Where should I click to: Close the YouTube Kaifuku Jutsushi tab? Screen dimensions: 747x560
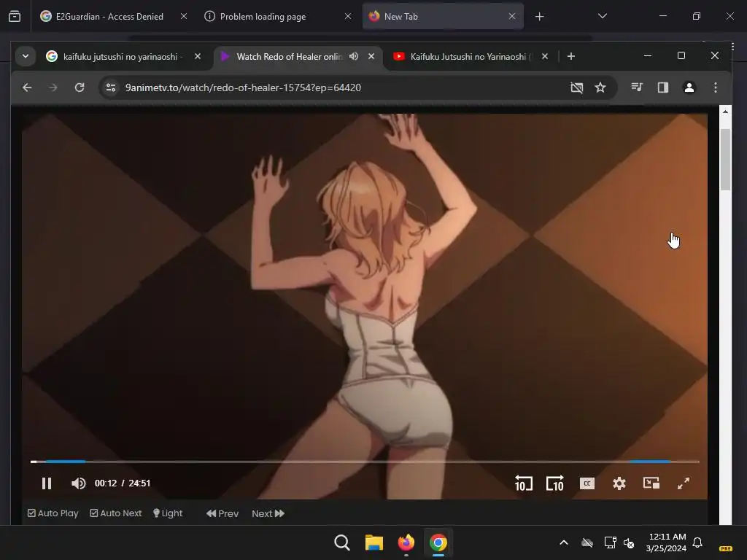point(544,56)
